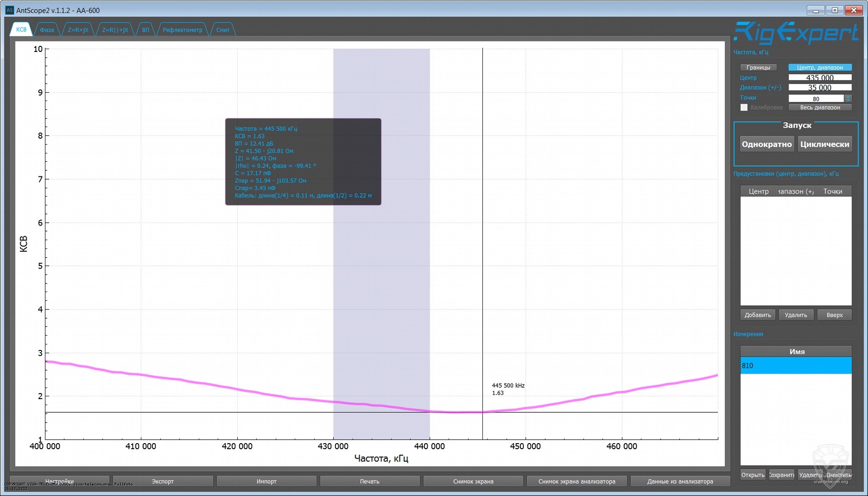Click the Весь диапазон button
The width and height of the screenshot is (868, 496).
820,107
